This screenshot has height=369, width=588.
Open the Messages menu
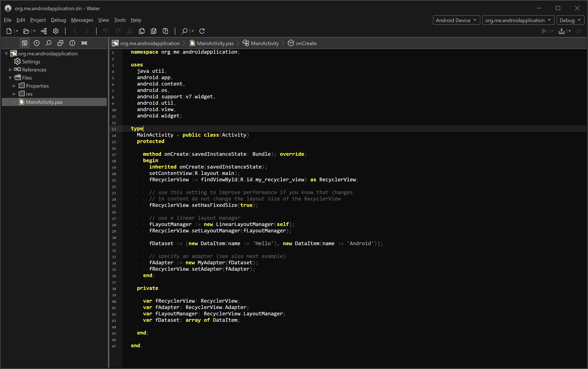pos(82,20)
